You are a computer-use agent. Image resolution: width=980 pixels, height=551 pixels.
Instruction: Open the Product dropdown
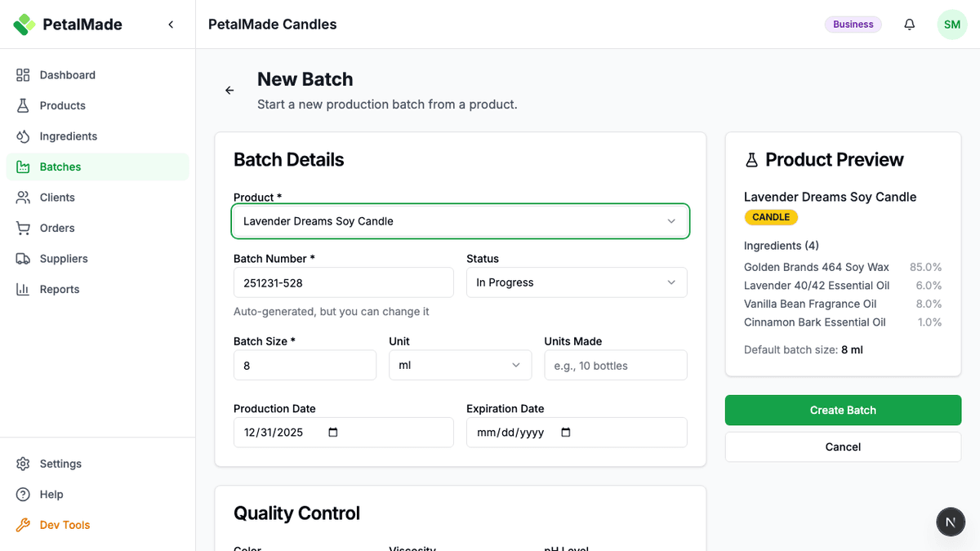click(460, 220)
